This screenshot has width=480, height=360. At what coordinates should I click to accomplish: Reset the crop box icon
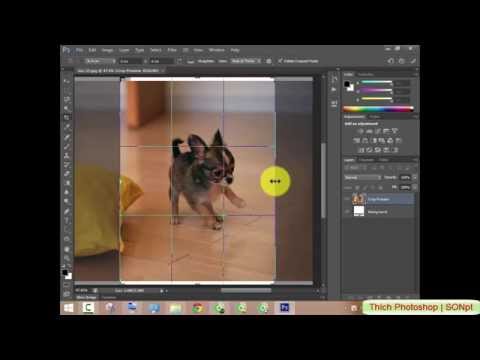391,61
